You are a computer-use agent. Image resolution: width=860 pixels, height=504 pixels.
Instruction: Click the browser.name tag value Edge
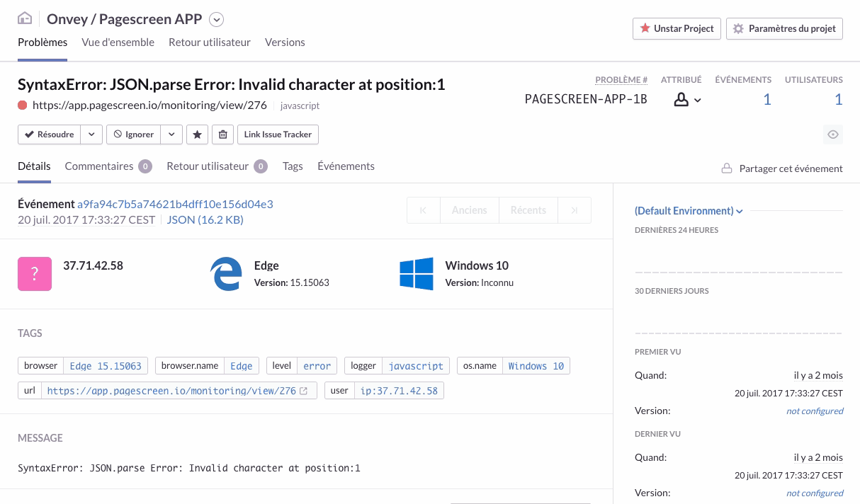pos(242,366)
